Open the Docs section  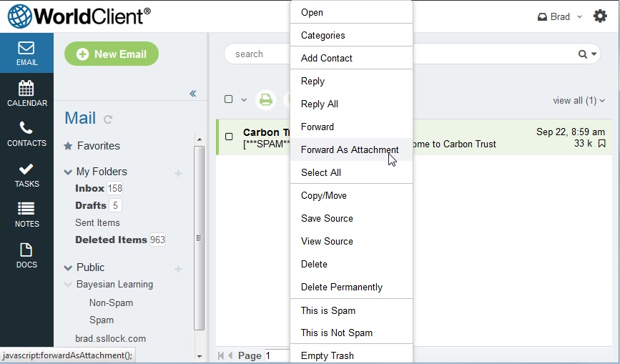[x=26, y=256]
